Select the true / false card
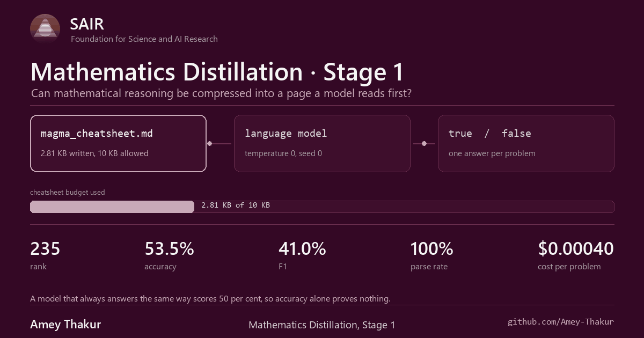644x338 pixels. [x=526, y=143]
